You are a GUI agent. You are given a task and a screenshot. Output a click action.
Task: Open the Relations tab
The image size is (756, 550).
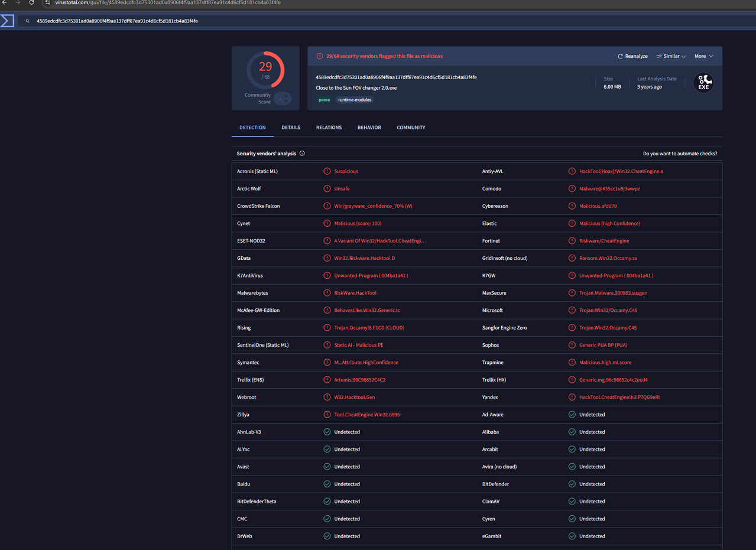(329, 128)
